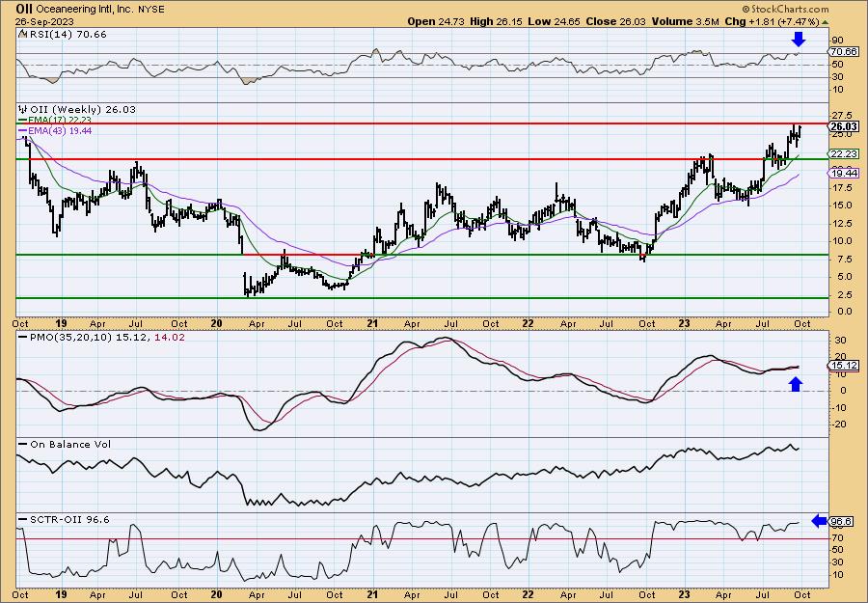The width and height of the screenshot is (868, 603).
Task: Click the green up-triangle beside the Chg value
Action: click(825, 22)
